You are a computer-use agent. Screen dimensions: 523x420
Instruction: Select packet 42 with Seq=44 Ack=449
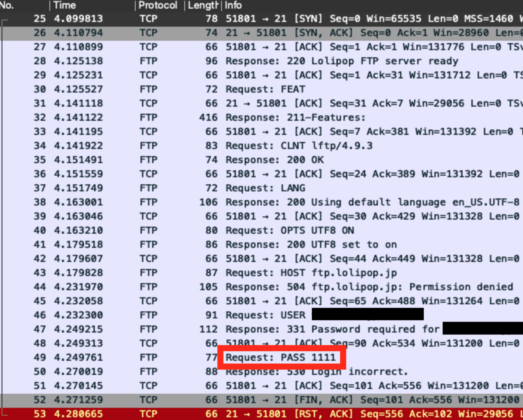[x=261, y=259]
